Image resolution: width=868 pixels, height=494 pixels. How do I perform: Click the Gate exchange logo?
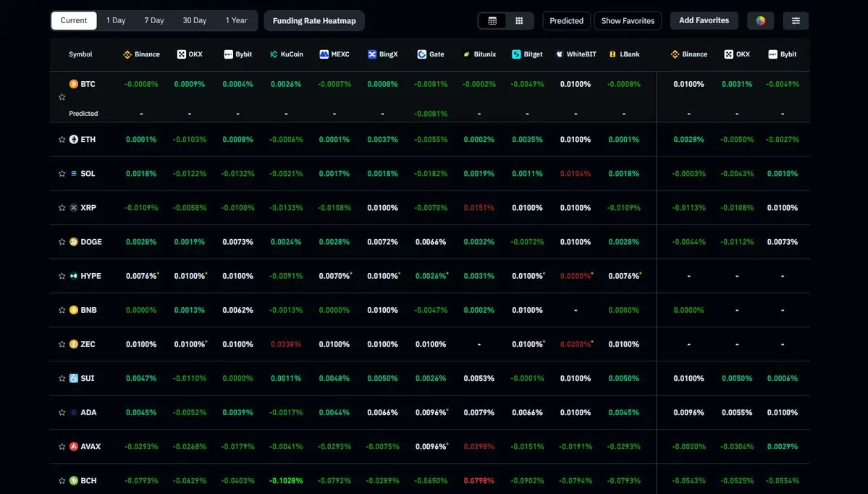[x=422, y=54]
